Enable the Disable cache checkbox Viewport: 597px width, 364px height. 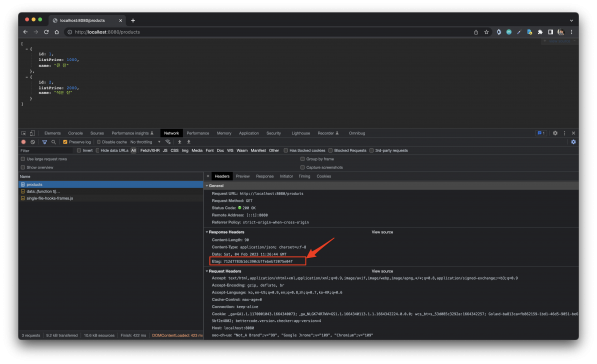tap(99, 142)
